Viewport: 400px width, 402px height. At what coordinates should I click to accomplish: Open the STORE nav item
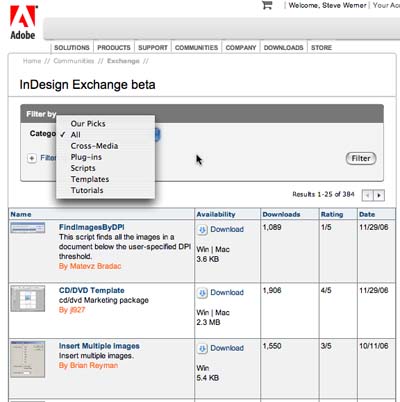tap(321, 48)
